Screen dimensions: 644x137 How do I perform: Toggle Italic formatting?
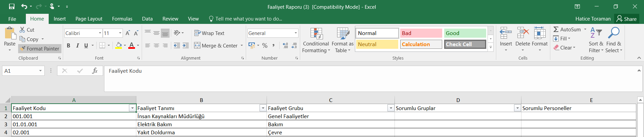pyautogui.click(x=77, y=45)
